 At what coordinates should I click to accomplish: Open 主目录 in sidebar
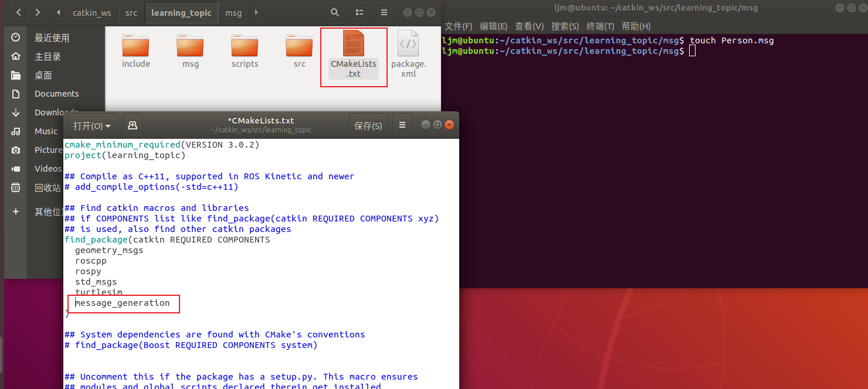tap(48, 56)
